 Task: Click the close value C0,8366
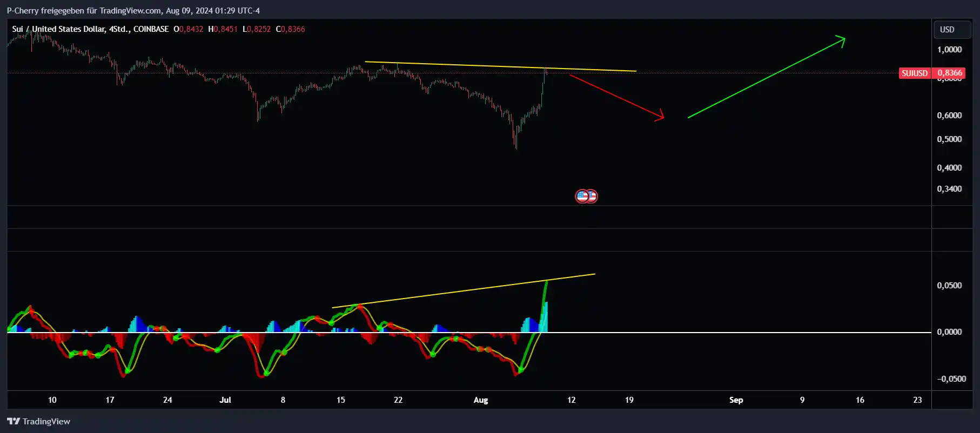tap(290, 29)
